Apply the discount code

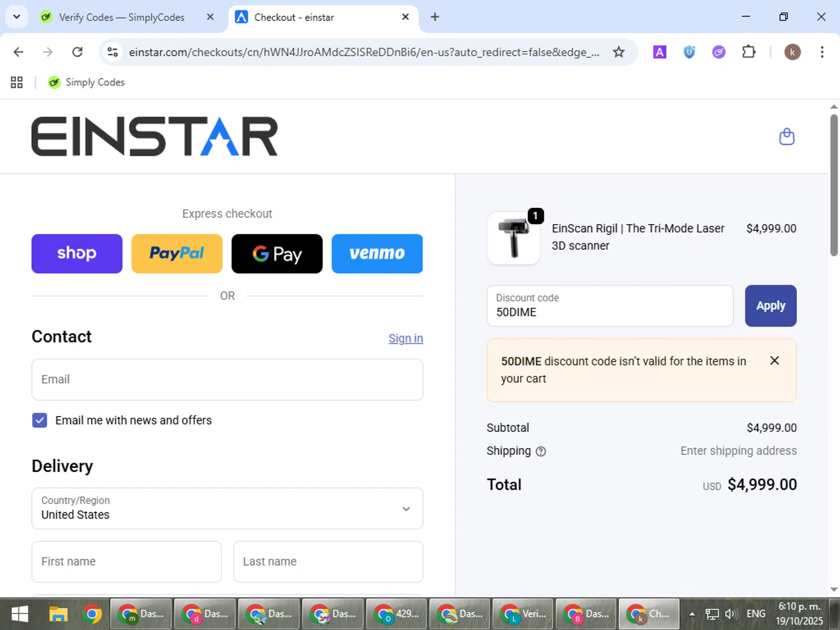pyautogui.click(x=771, y=306)
